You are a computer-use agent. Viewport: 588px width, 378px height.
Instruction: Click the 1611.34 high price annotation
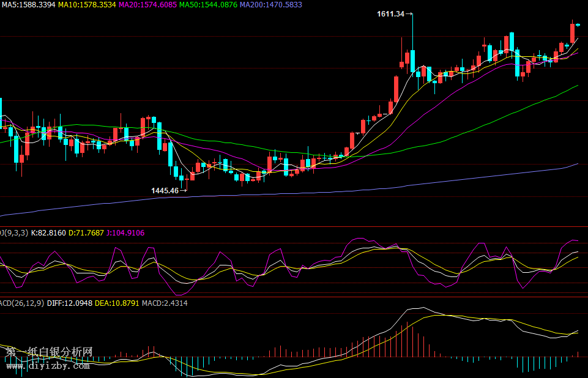click(x=390, y=13)
